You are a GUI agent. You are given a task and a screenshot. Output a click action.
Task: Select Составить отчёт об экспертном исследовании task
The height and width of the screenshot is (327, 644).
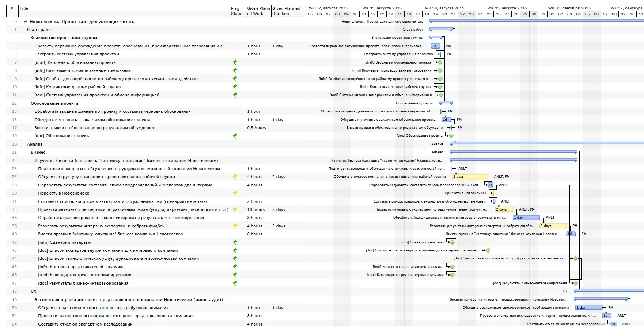coord(85,324)
